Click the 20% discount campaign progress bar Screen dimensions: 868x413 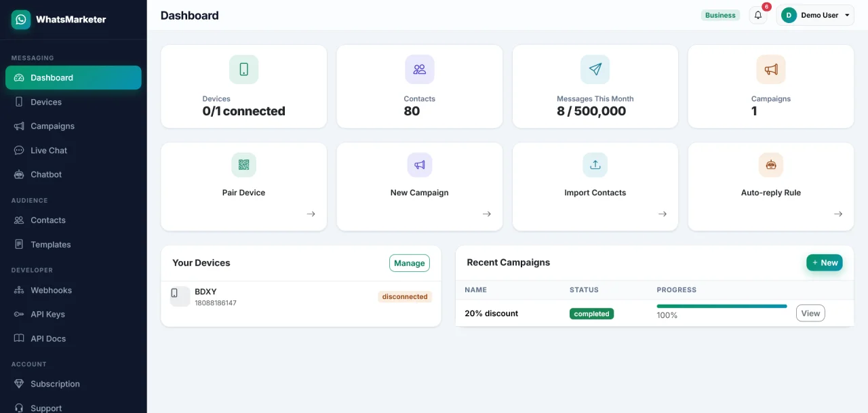pos(722,307)
